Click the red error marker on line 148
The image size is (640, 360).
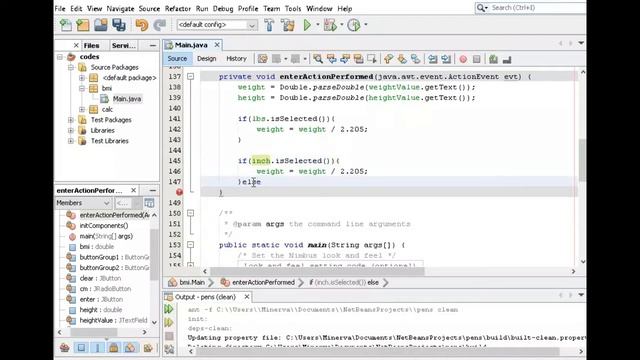(179, 192)
